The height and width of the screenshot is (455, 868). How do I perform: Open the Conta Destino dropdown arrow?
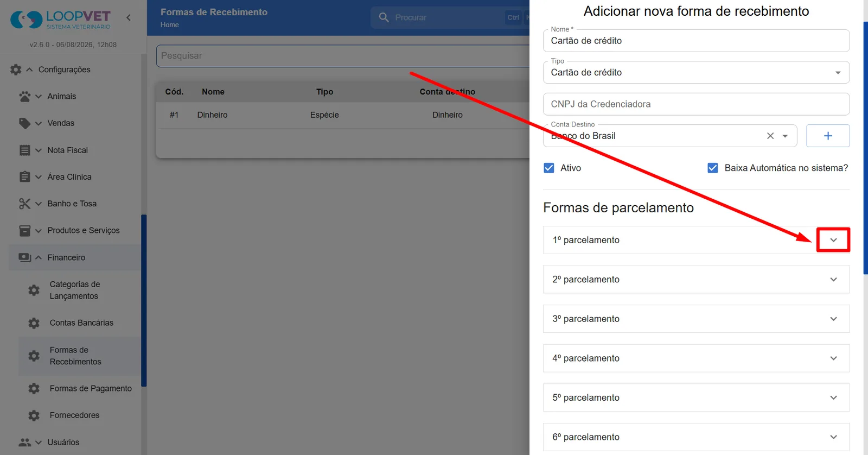pyautogui.click(x=785, y=136)
